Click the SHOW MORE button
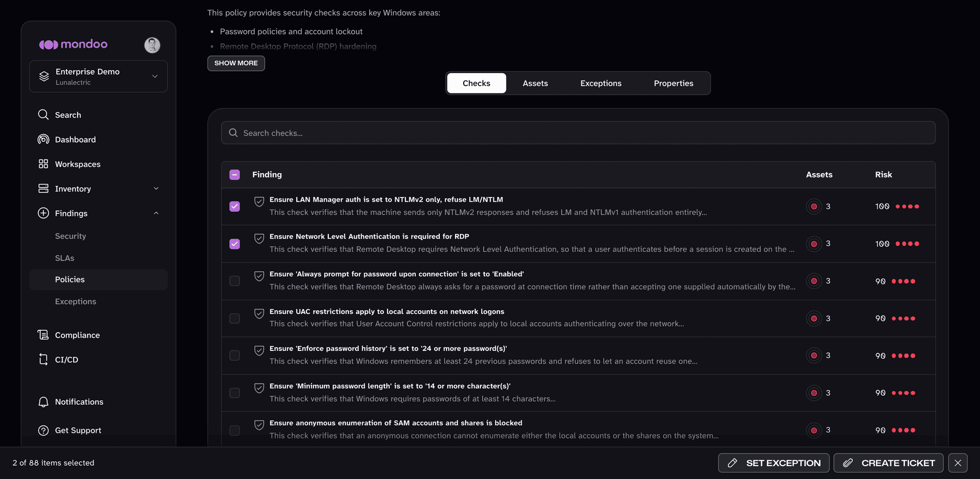 pyautogui.click(x=236, y=63)
